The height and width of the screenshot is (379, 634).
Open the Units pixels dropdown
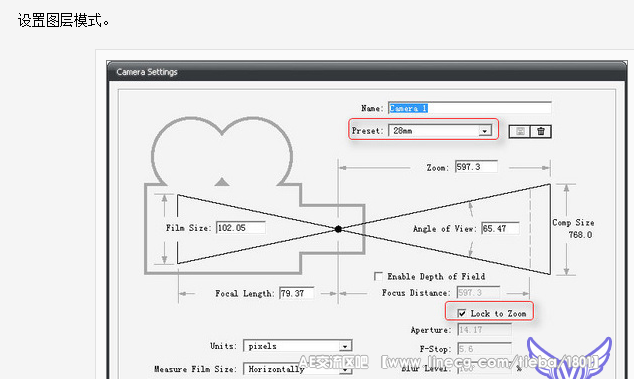[298, 346]
